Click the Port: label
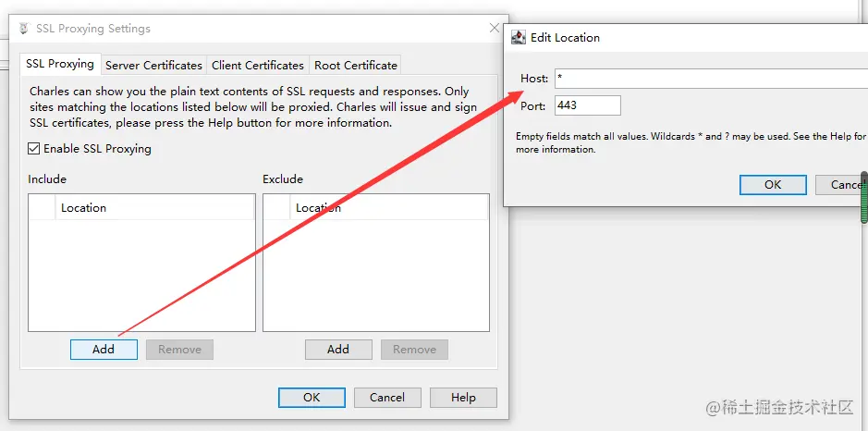This screenshot has height=431, width=868. click(533, 105)
